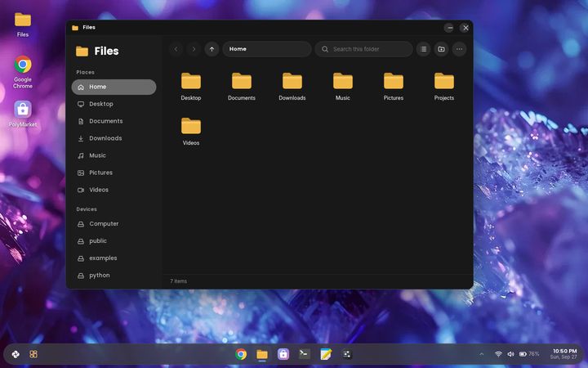
Task: Open PolyMarket desktop shortcut
Action: [23, 114]
